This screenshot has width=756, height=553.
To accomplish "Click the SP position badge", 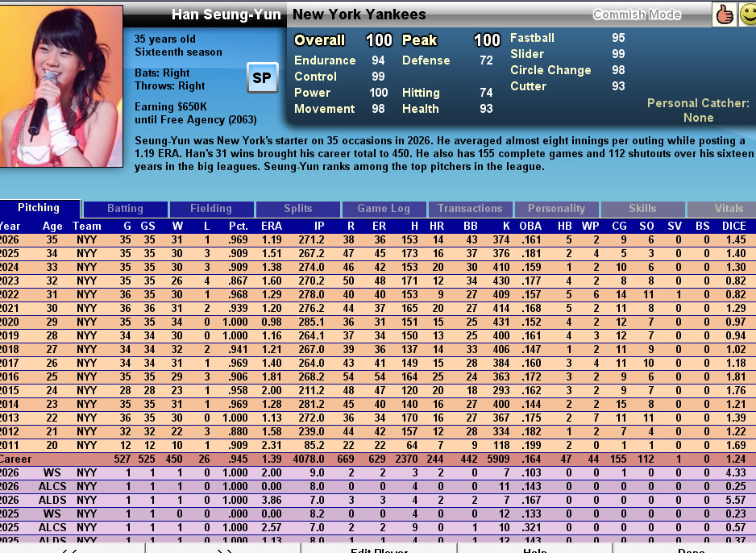I will [262, 77].
